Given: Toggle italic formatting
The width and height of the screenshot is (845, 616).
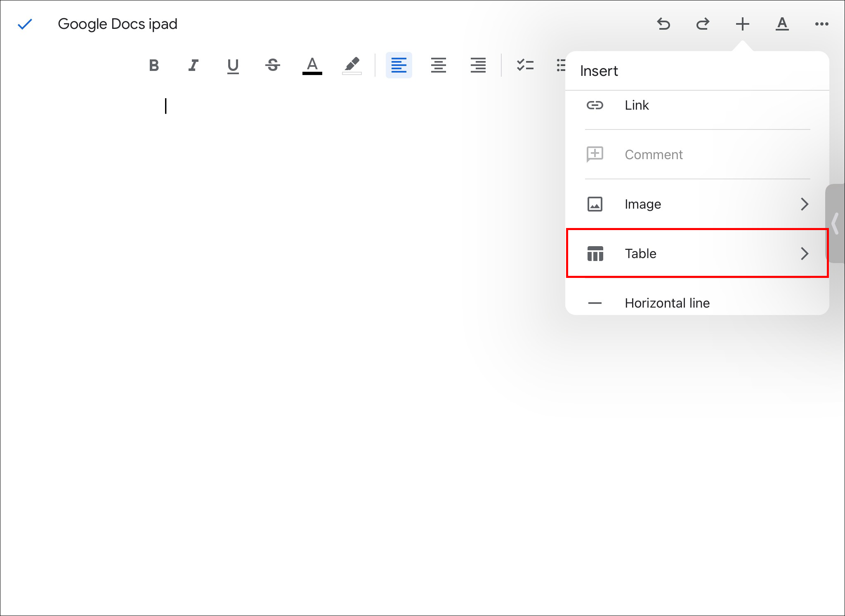Looking at the screenshot, I should tap(193, 65).
